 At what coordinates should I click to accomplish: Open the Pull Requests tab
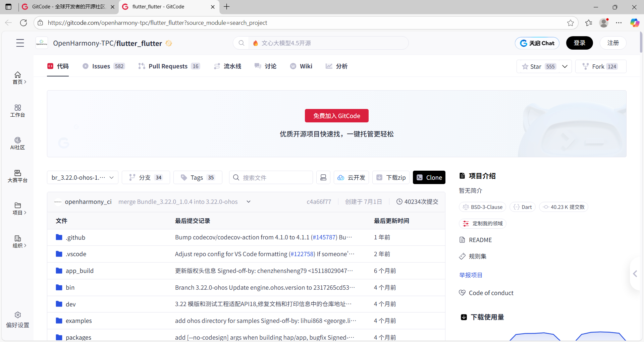169,66
